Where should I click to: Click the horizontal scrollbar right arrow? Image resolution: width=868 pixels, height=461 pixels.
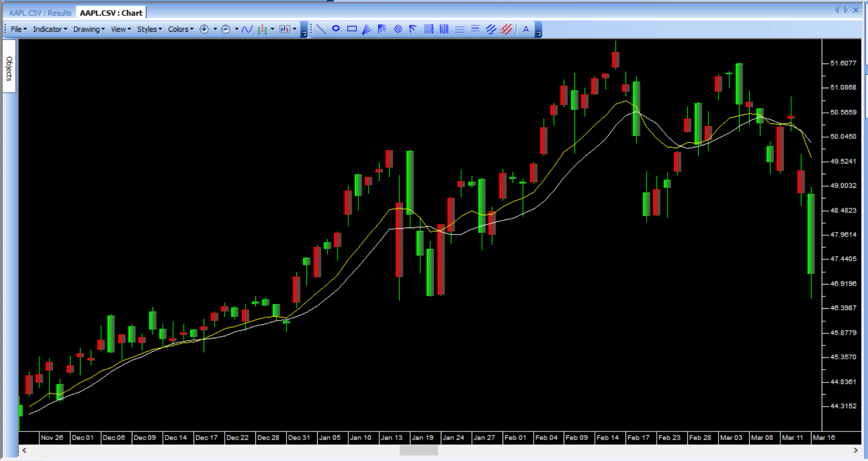(856, 450)
